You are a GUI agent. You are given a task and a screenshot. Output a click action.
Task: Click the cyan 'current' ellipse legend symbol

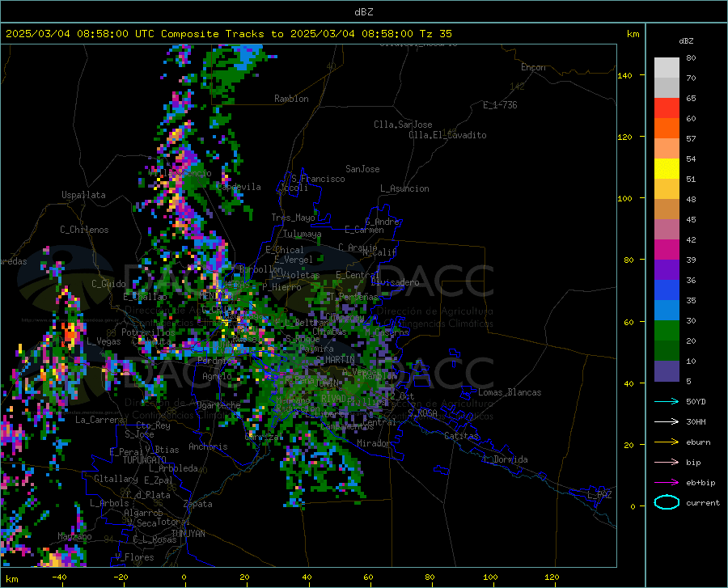point(667,502)
